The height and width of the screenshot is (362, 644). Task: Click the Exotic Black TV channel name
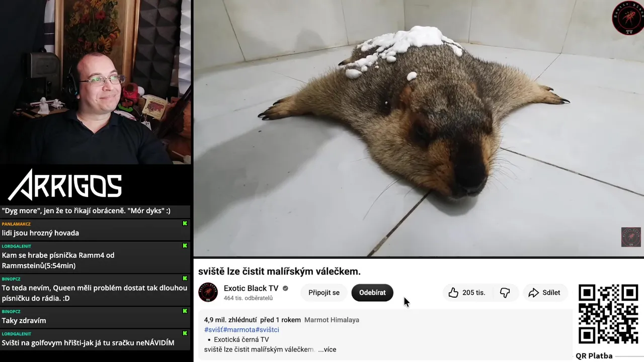pyautogui.click(x=251, y=289)
